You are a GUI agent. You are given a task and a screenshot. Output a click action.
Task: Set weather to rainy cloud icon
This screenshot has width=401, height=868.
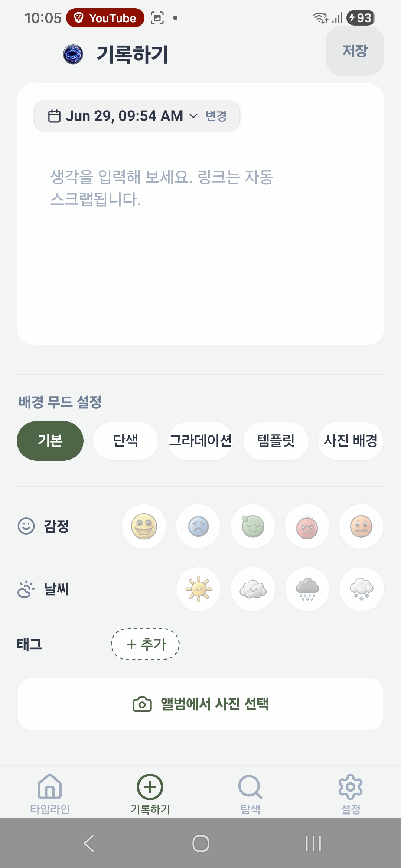pos(307,589)
